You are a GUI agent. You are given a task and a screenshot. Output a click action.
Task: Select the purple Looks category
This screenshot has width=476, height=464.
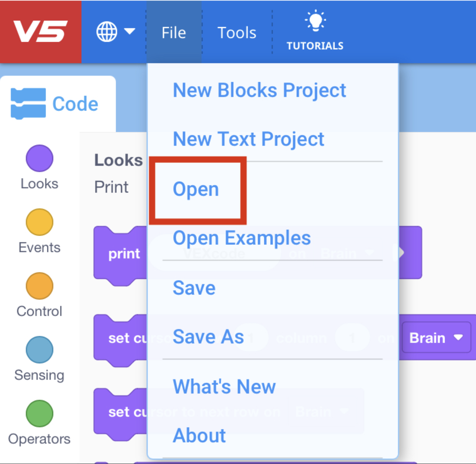pyautogui.click(x=39, y=158)
